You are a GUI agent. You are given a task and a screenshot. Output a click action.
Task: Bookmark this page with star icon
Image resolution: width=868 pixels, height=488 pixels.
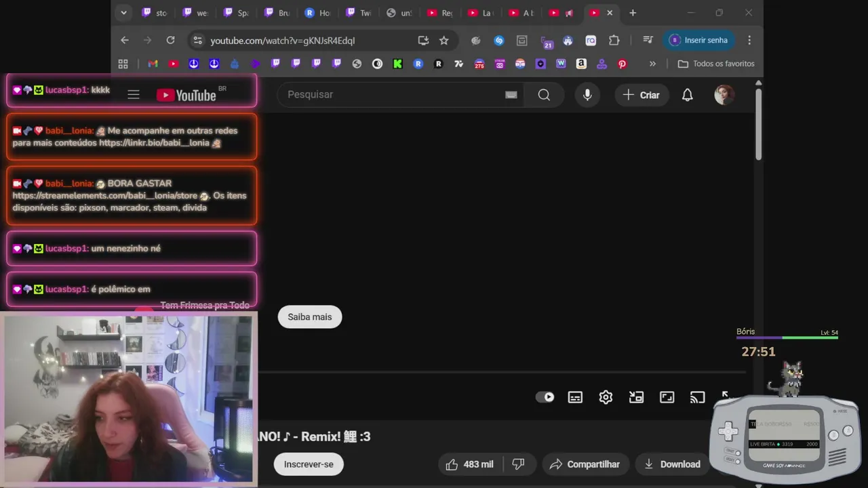[443, 41]
